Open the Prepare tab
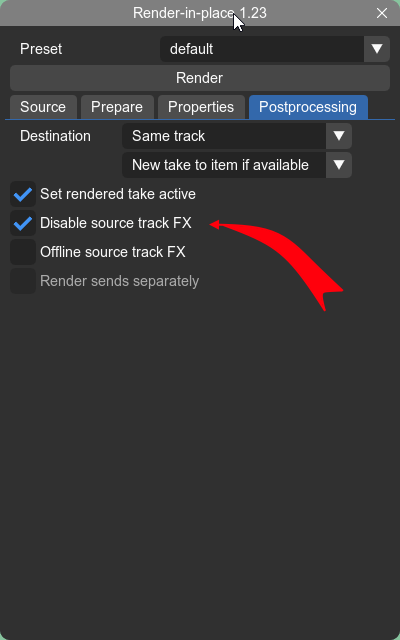The height and width of the screenshot is (640, 400). pos(117,107)
